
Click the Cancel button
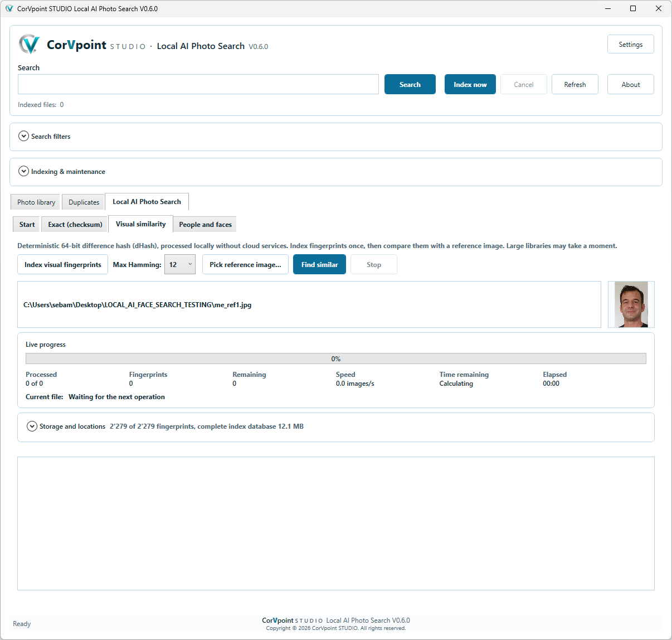524,85
